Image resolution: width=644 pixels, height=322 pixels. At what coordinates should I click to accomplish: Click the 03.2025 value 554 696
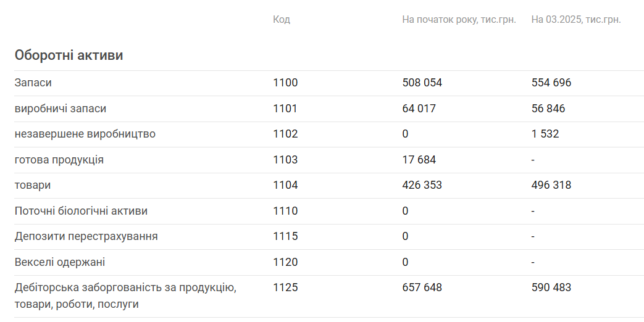[551, 83]
